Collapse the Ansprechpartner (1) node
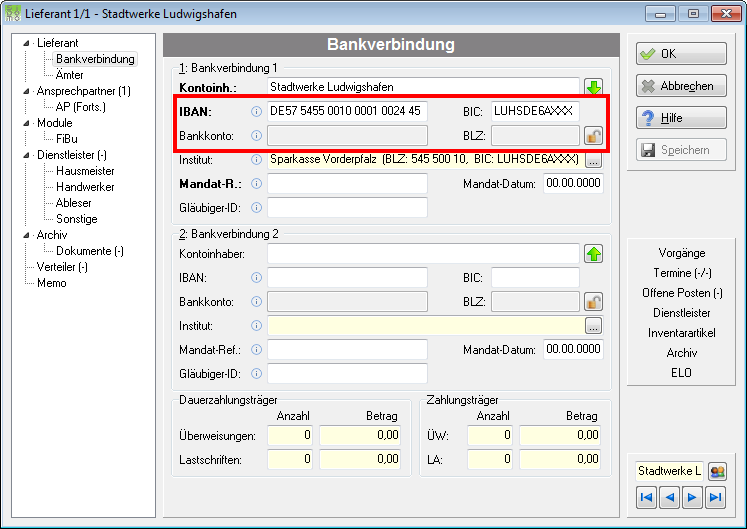 tap(27, 92)
